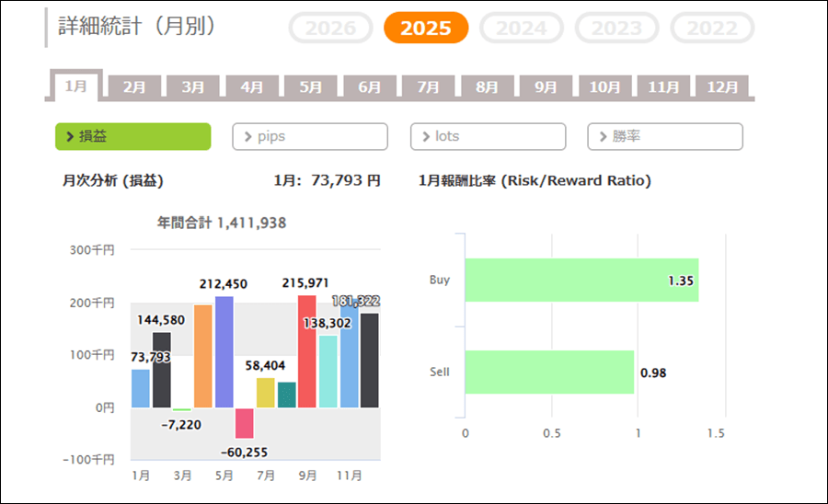Select the pips analysis option
Screen dimensions: 828x504
[310, 136]
